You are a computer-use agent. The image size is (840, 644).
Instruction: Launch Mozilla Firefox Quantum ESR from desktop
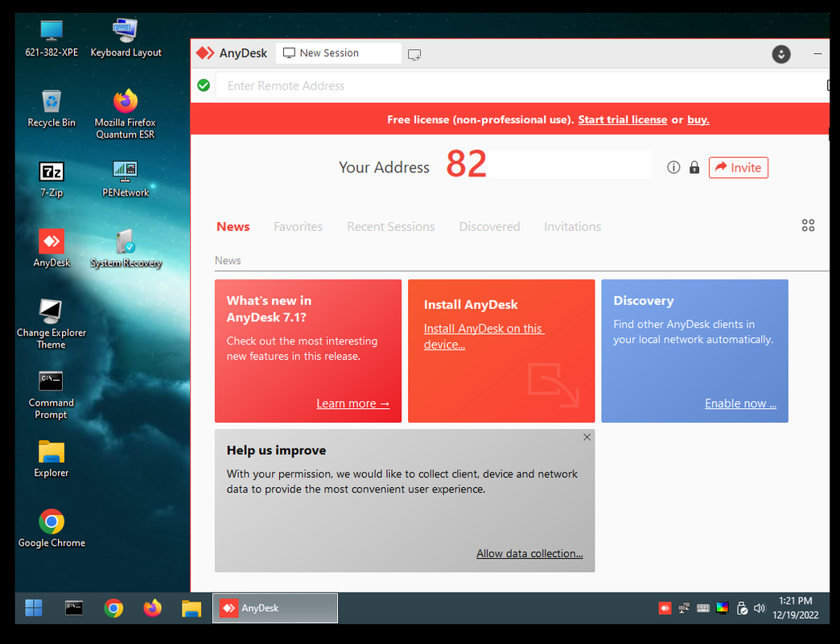126,114
